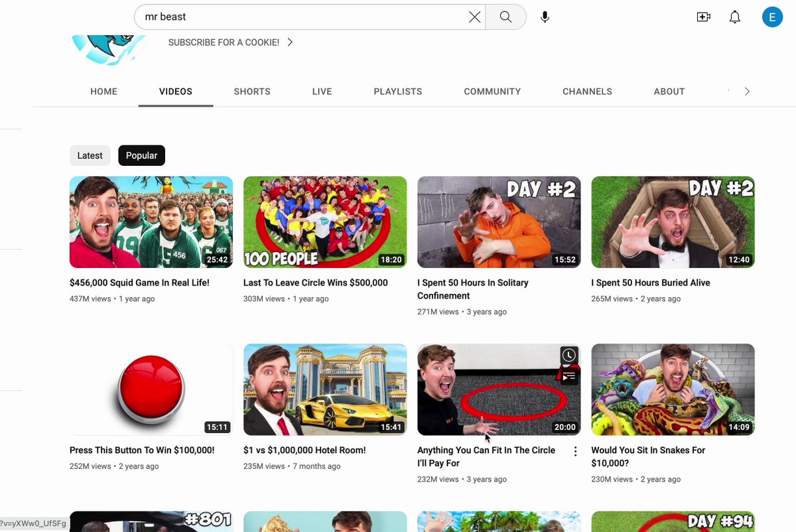Switch to the HOME tab
Screen dimensions: 796x532
104,92
